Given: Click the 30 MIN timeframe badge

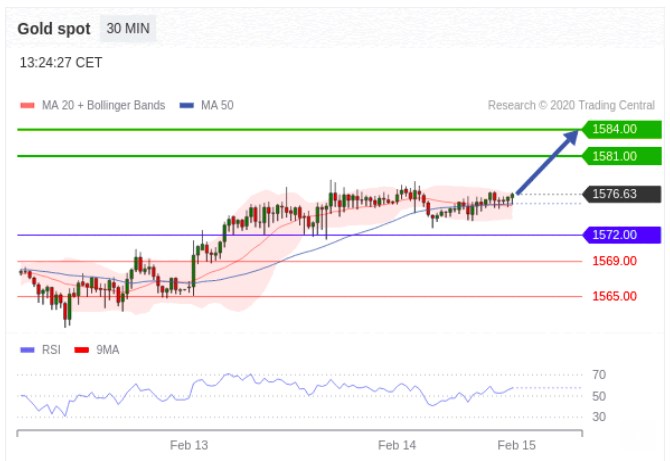Looking at the screenshot, I should [128, 29].
